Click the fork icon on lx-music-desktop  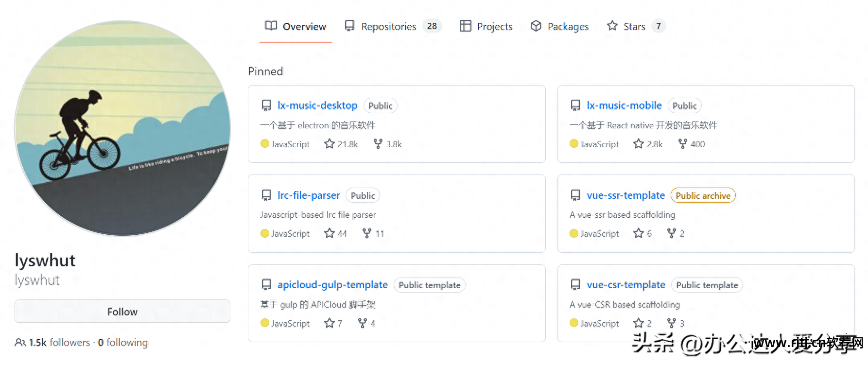pos(378,144)
